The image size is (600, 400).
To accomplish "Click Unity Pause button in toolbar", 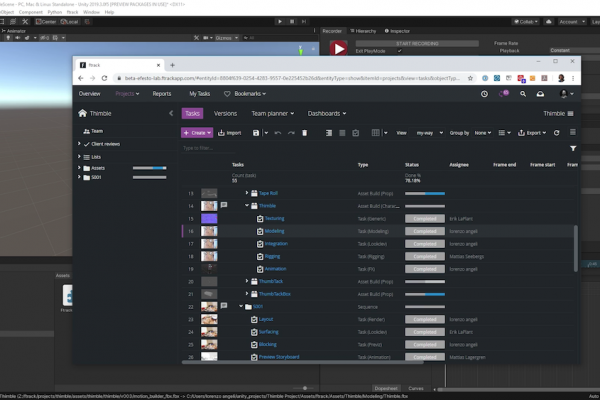I will [x=292, y=21].
